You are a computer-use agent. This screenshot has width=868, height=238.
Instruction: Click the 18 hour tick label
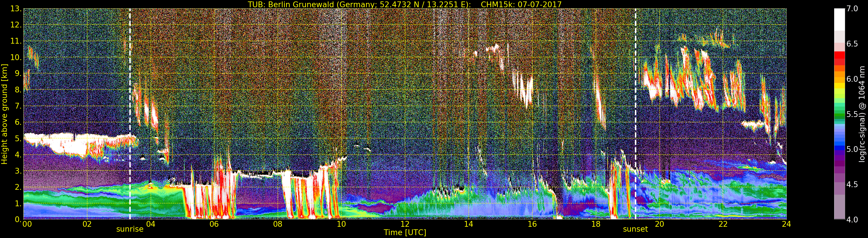pos(596,224)
